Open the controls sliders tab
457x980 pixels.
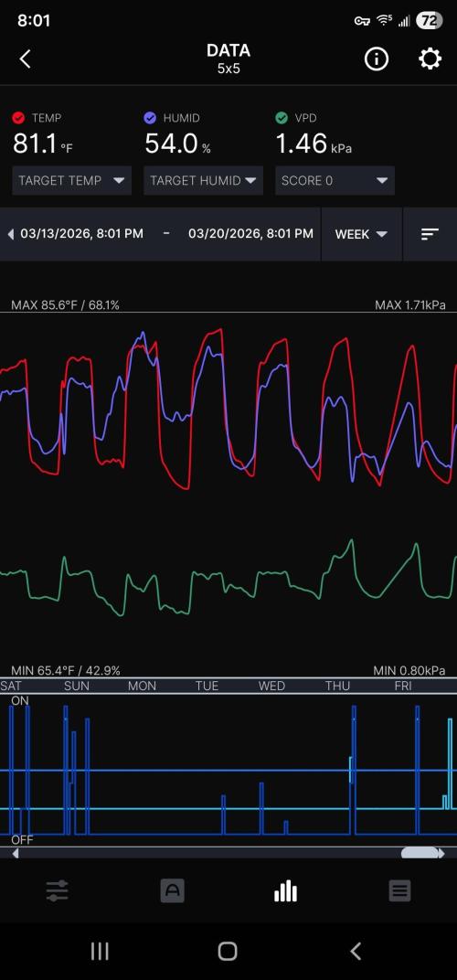point(58,891)
